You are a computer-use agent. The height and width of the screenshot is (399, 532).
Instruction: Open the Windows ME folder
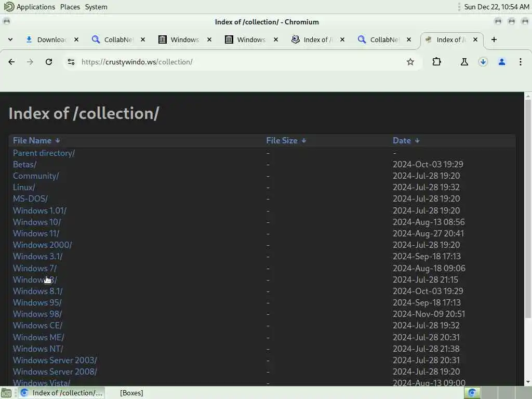(38, 337)
